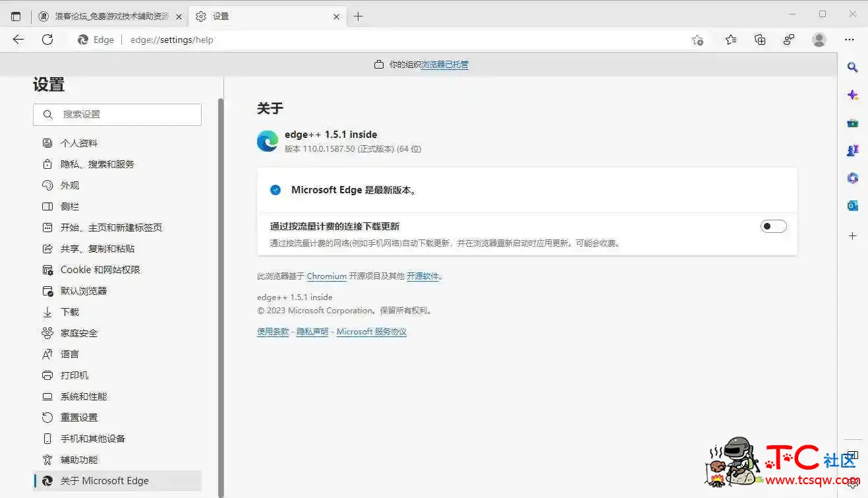Click the 搜索设置 search field
Image resolution: width=868 pixels, height=498 pixels.
117,114
